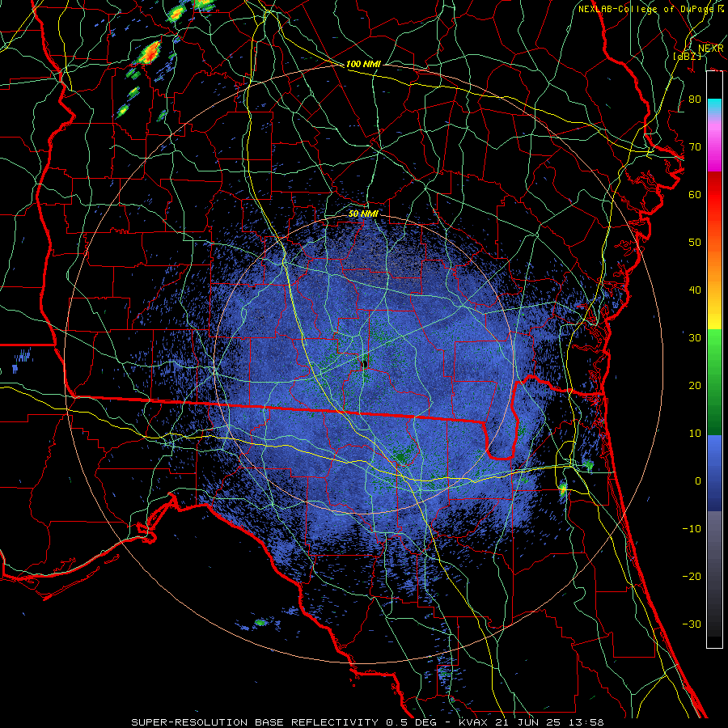This screenshot has height=728, width=728.
Task: Select the 40 value on dBZ scale
Action: [695, 290]
